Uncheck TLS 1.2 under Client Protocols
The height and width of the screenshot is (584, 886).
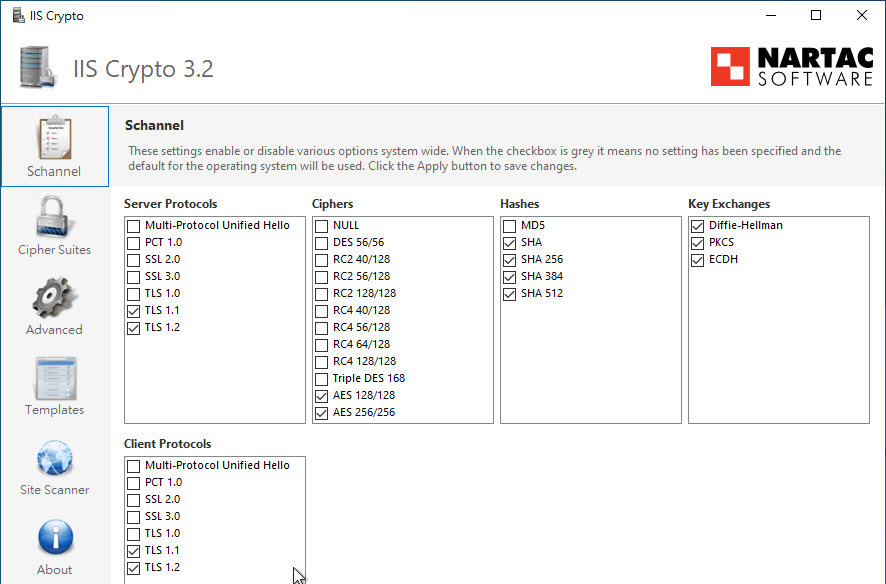134,568
